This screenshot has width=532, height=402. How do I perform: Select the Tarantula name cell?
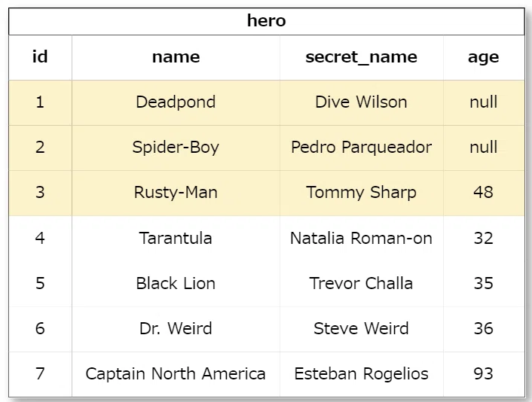click(x=176, y=239)
